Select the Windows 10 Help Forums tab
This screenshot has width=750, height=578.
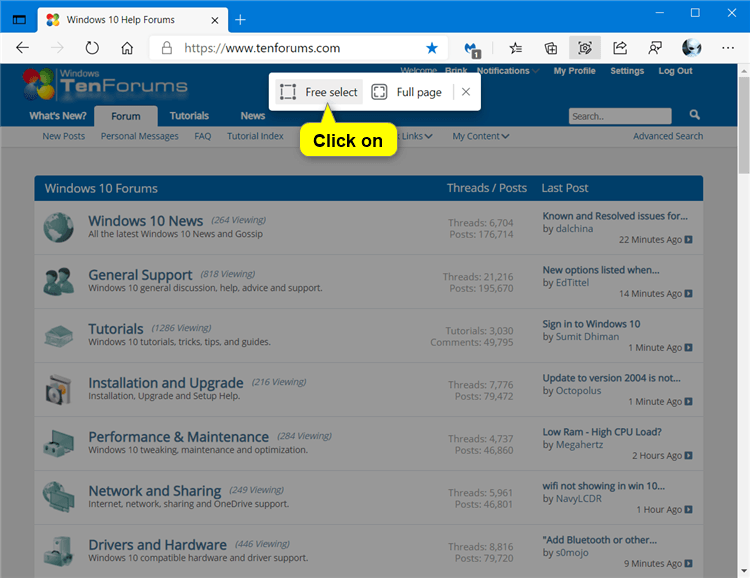coord(132,20)
